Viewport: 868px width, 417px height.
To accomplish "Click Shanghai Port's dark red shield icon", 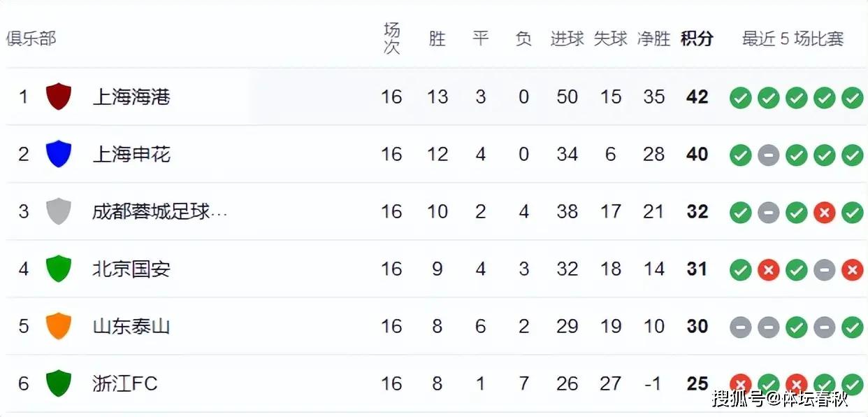I will (x=59, y=97).
